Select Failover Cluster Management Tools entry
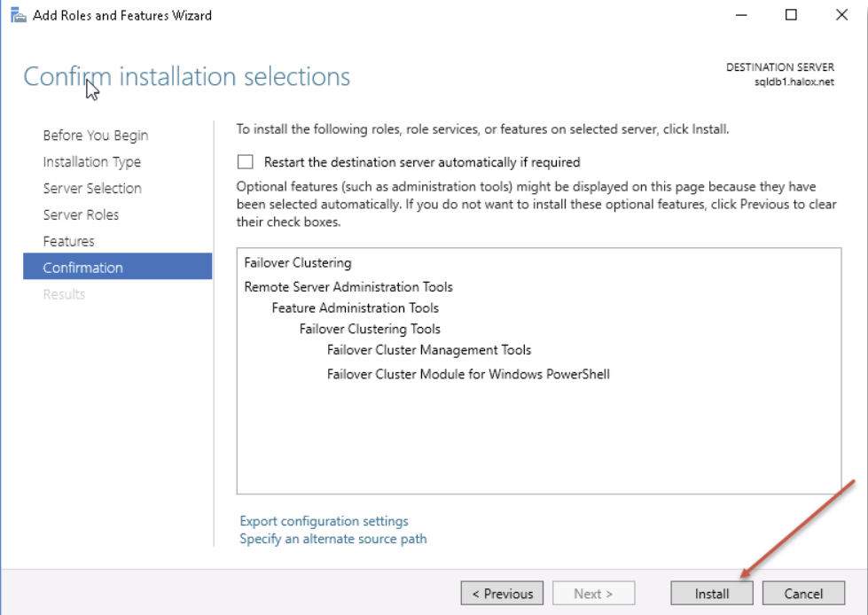This screenshot has width=868, height=615. tap(429, 350)
